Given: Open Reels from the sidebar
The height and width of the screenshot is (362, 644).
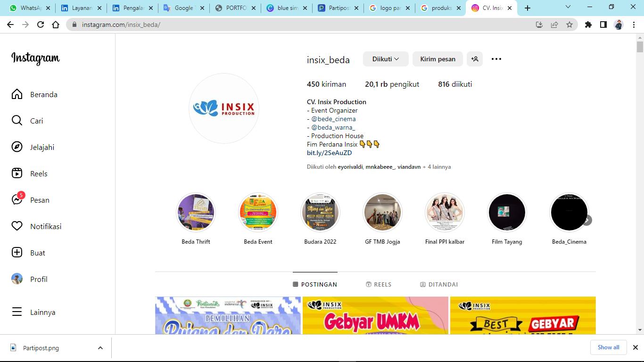Looking at the screenshot, I should [x=29, y=173].
